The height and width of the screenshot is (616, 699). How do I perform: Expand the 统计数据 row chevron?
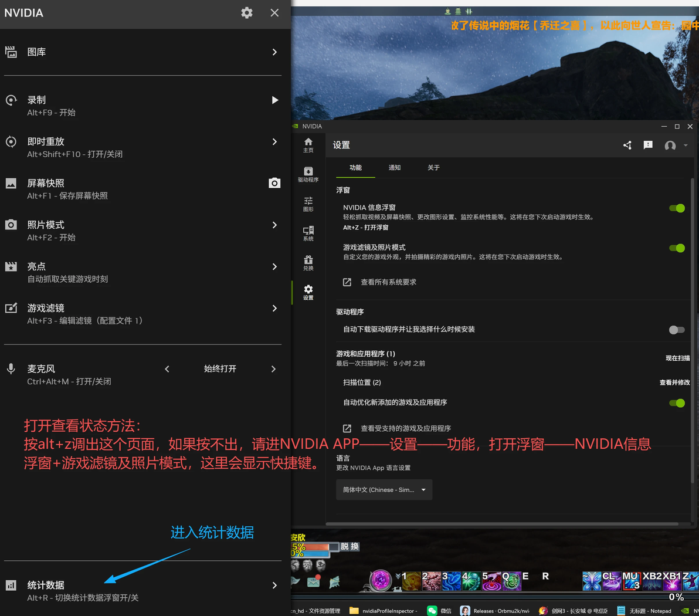coord(274,585)
